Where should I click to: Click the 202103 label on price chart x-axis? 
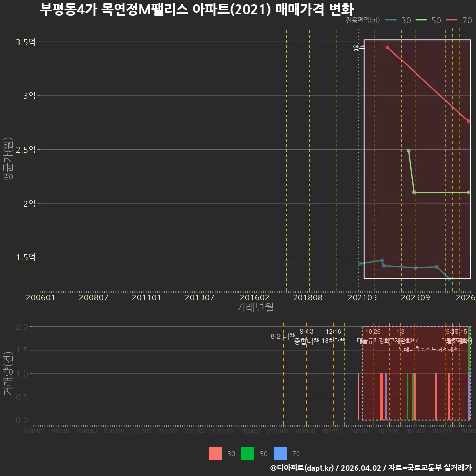coord(362,297)
